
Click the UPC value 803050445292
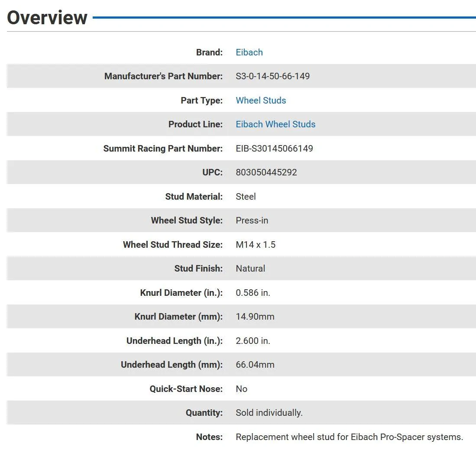coord(266,172)
